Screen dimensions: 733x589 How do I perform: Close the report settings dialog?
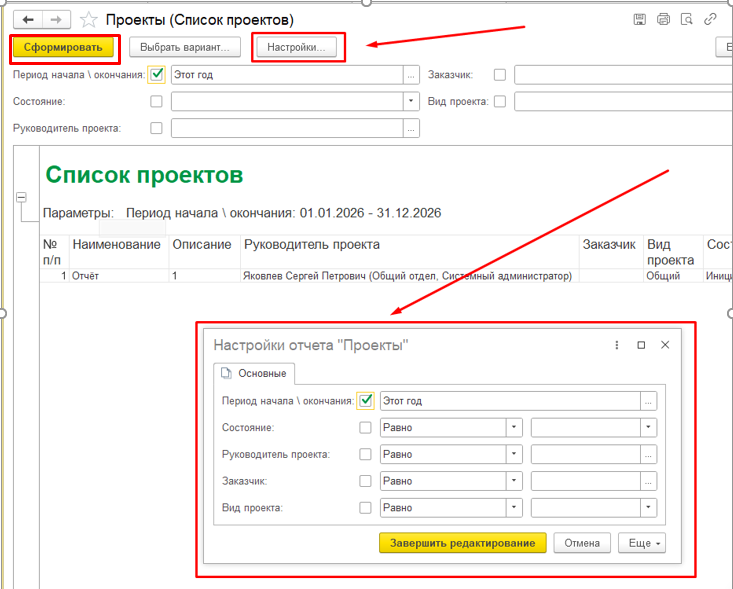click(665, 345)
